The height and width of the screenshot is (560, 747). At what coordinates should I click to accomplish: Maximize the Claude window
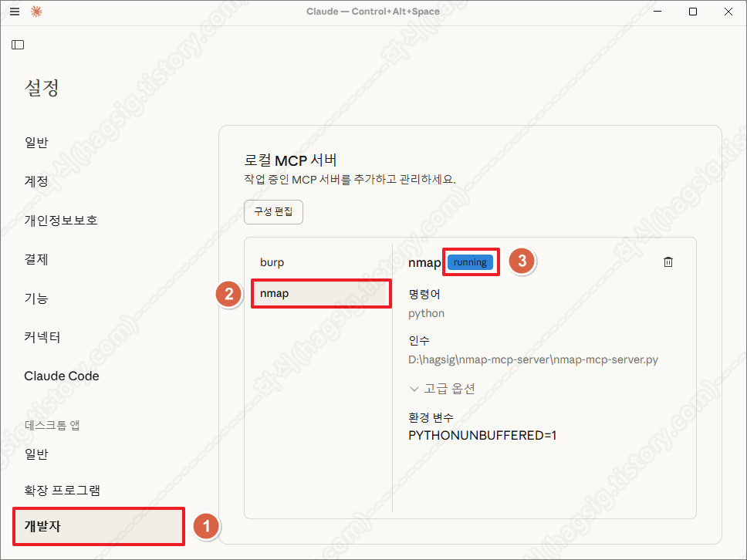point(693,12)
